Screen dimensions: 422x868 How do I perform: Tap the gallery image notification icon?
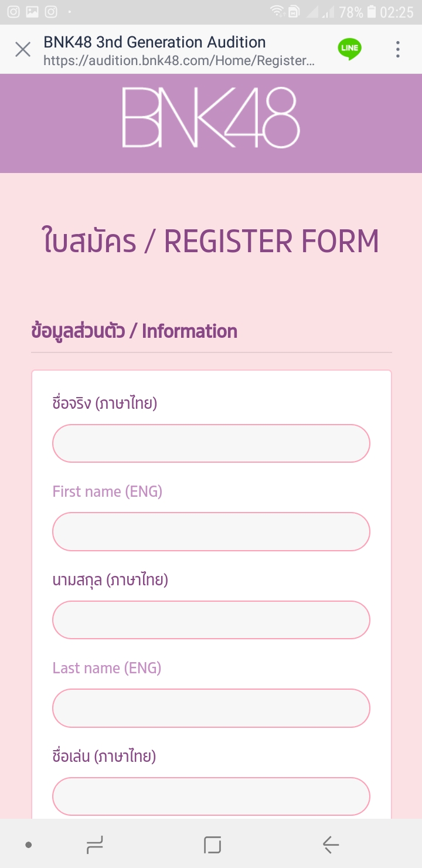click(x=32, y=12)
